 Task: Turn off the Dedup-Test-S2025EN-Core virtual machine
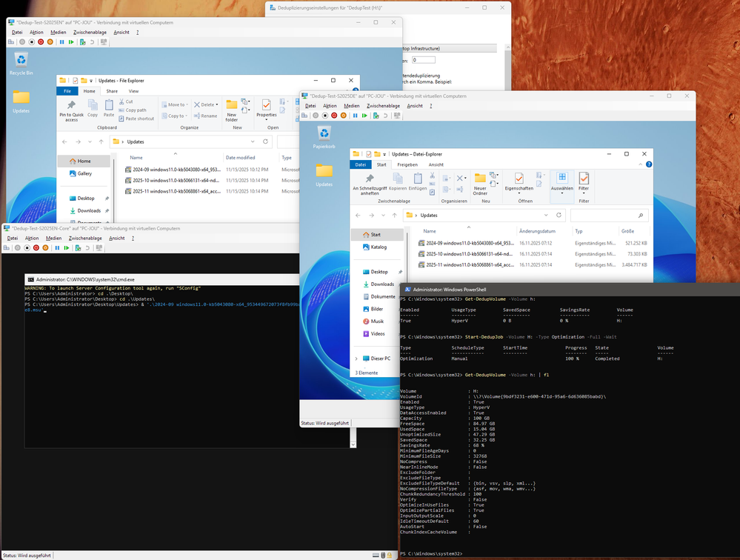[x=27, y=247]
